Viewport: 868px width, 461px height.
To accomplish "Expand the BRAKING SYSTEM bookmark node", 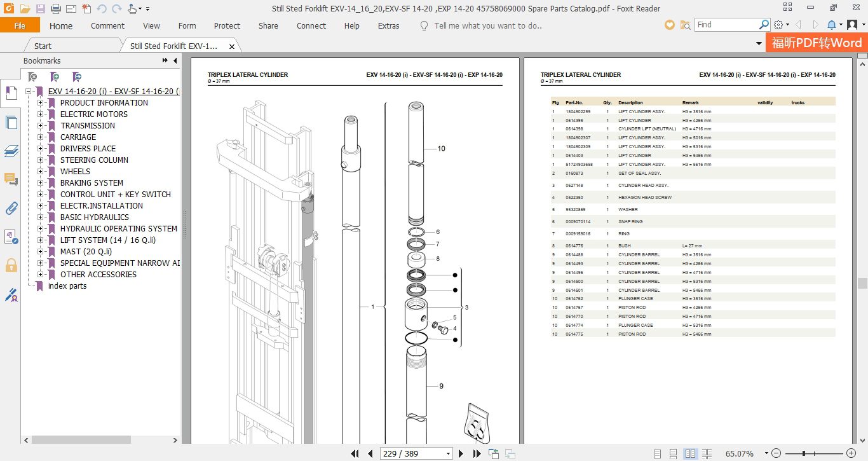I will (41, 183).
